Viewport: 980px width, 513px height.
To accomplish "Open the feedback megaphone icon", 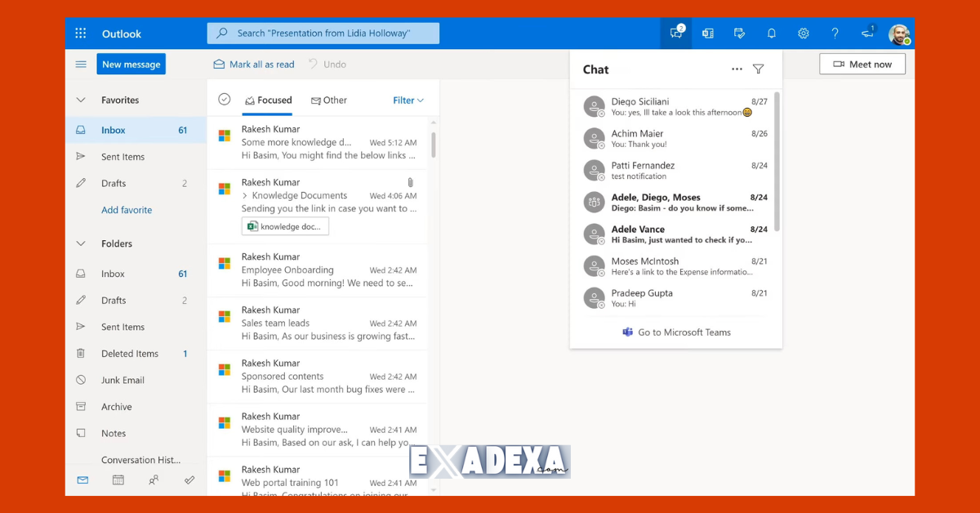I will click(866, 33).
